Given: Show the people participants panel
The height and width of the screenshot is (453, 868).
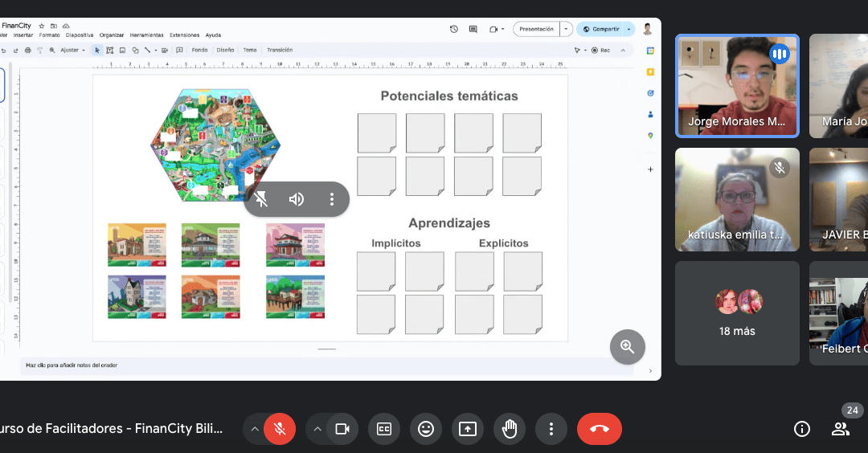Looking at the screenshot, I should [841, 429].
